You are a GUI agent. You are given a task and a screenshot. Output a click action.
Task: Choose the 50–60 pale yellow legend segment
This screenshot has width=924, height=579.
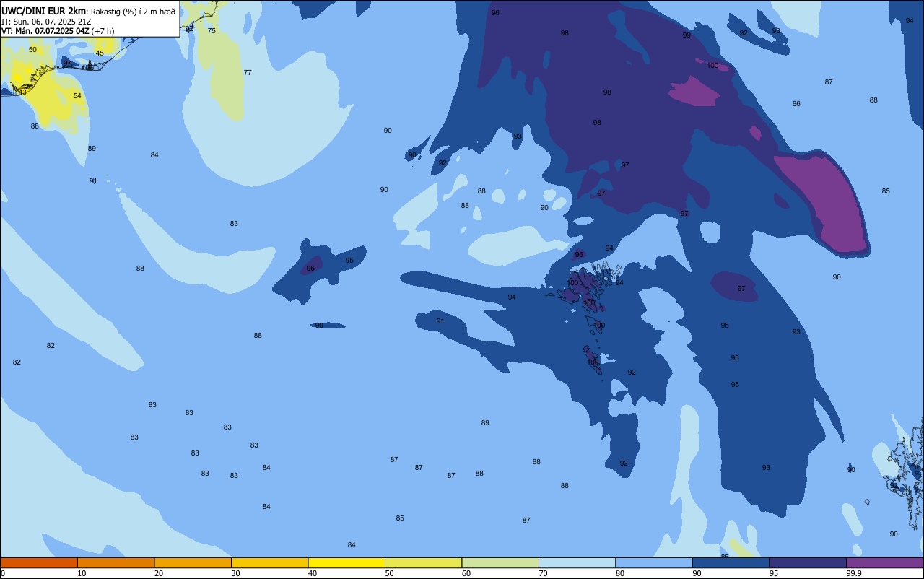[x=423, y=562]
